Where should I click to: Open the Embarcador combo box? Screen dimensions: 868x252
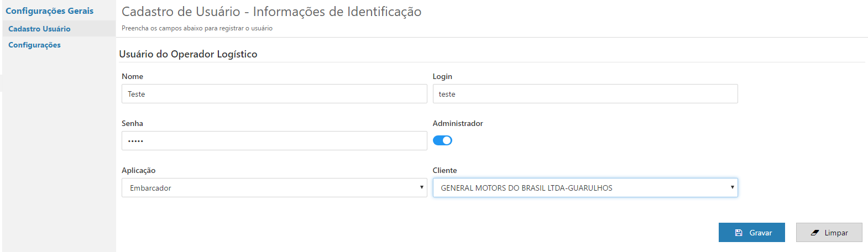[x=274, y=188]
